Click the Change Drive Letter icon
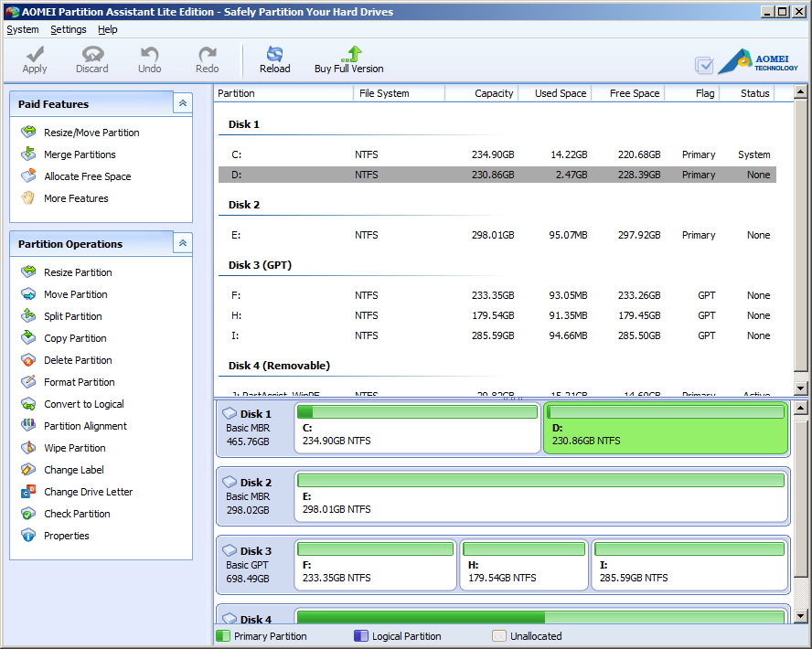This screenshot has height=649, width=812. (28, 491)
